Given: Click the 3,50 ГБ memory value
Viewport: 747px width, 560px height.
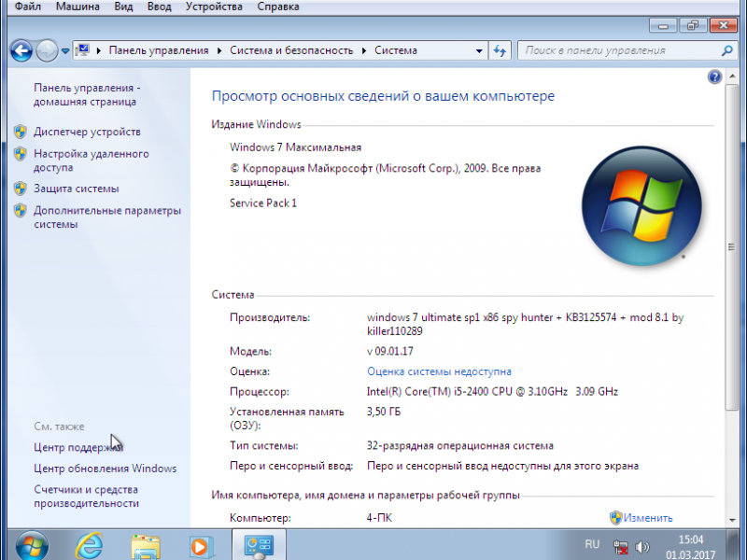Looking at the screenshot, I should pyautogui.click(x=384, y=412).
